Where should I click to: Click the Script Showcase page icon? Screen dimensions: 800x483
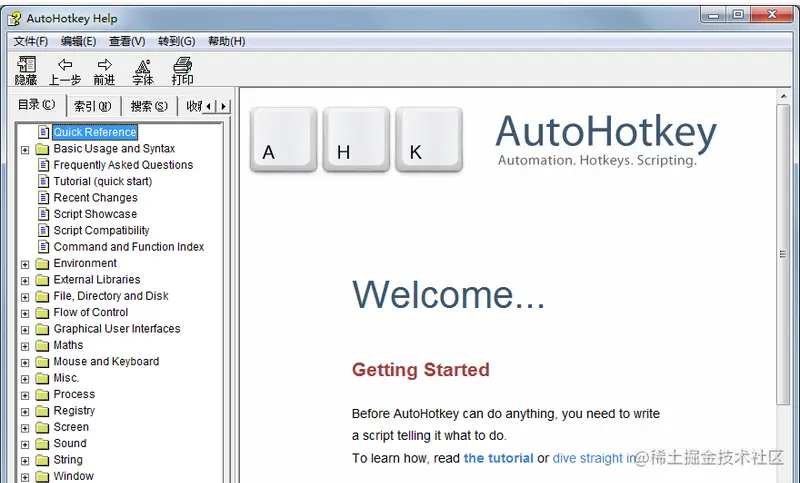click(x=44, y=214)
